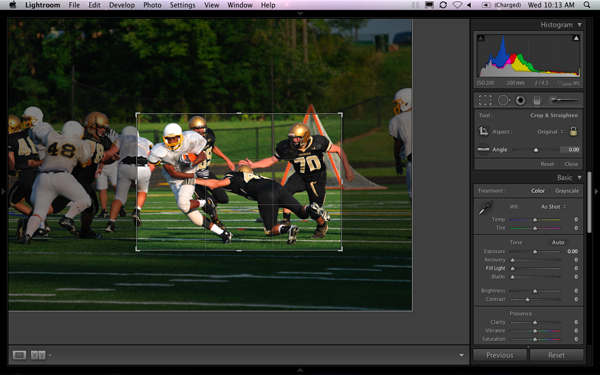Select the Spot Removal tool icon
This screenshot has width=600, height=375.
pos(504,100)
